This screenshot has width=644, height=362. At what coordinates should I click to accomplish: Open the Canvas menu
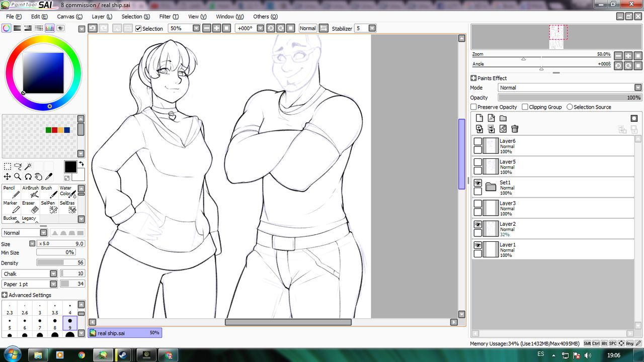[x=69, y=17]
